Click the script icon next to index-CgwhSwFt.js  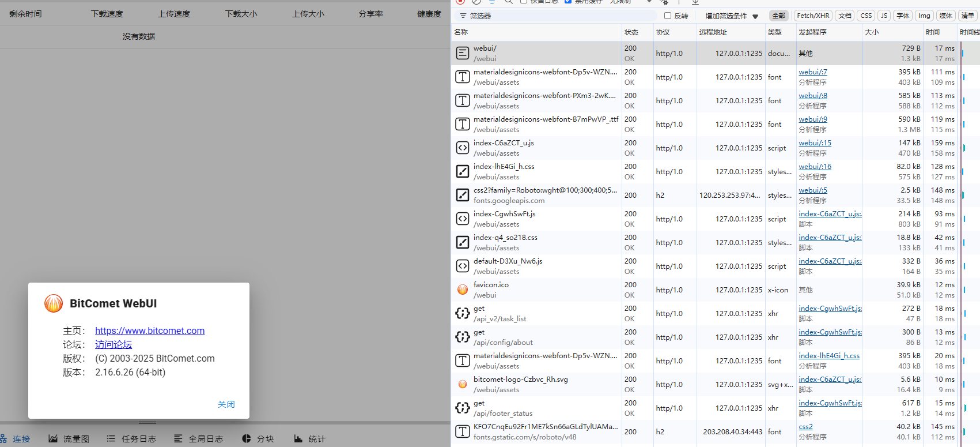[462, 219]
